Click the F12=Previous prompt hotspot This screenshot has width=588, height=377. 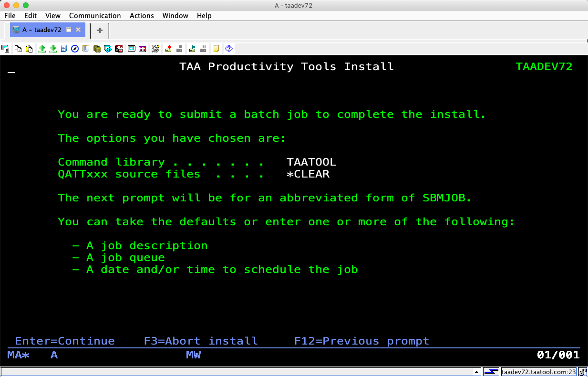point(361,341)
